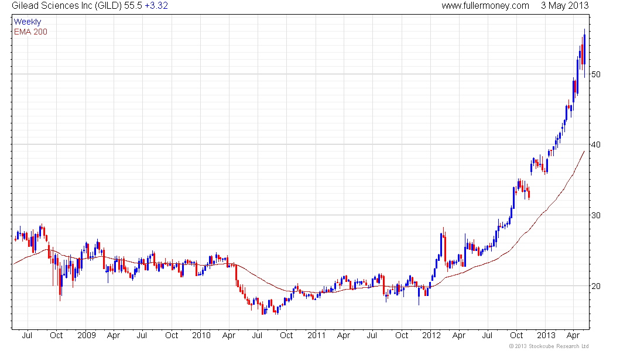The width and height of the screenshot is (644, 351).
Task: Click the 2012 year axis label
Action: coord(431,335)
